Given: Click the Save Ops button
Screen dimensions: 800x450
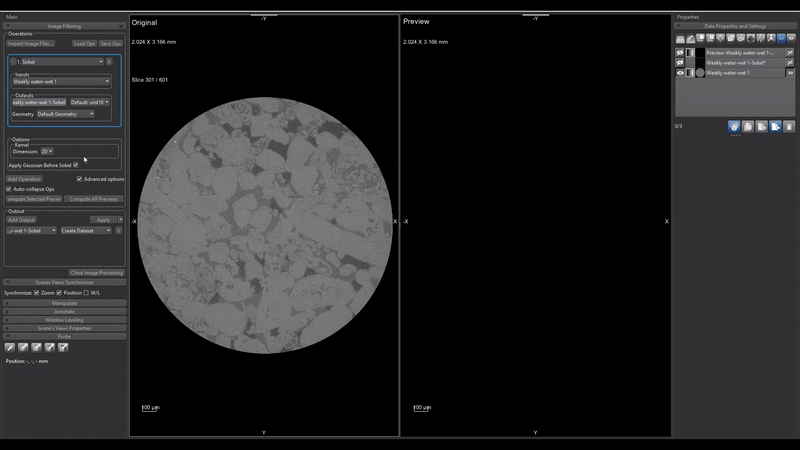Looking at the screenshot, I should click(111, 43).
